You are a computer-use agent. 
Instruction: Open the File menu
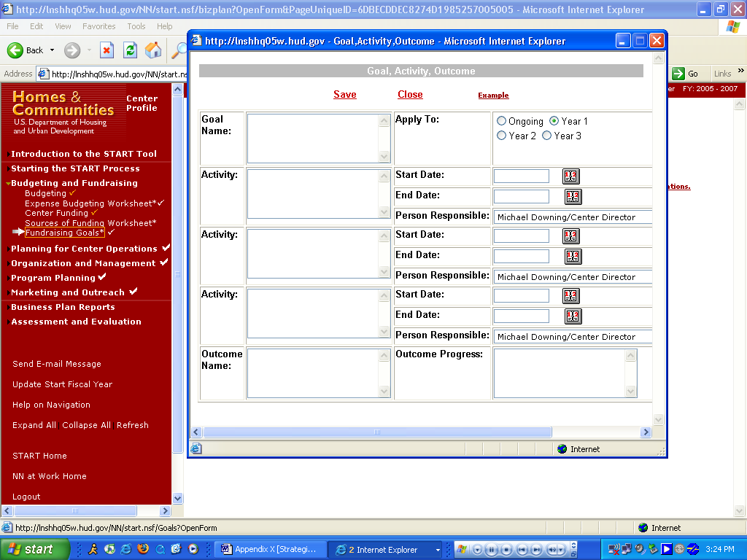click(x=13, y=26)
